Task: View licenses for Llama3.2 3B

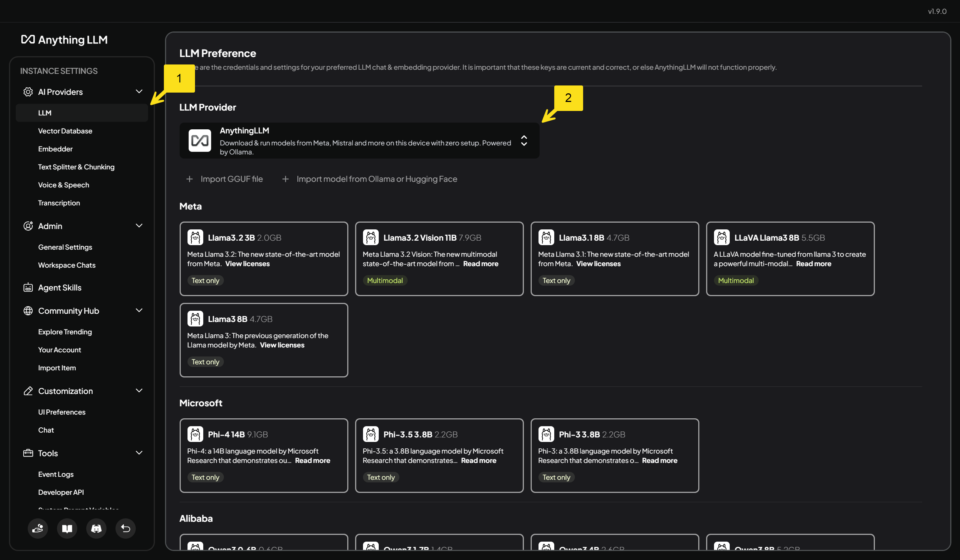Action: click(x=247, y=264)
